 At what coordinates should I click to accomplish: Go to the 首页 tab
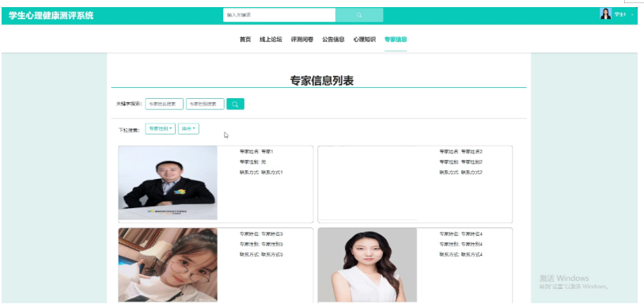pyautogui.click(x=245, y=40)
